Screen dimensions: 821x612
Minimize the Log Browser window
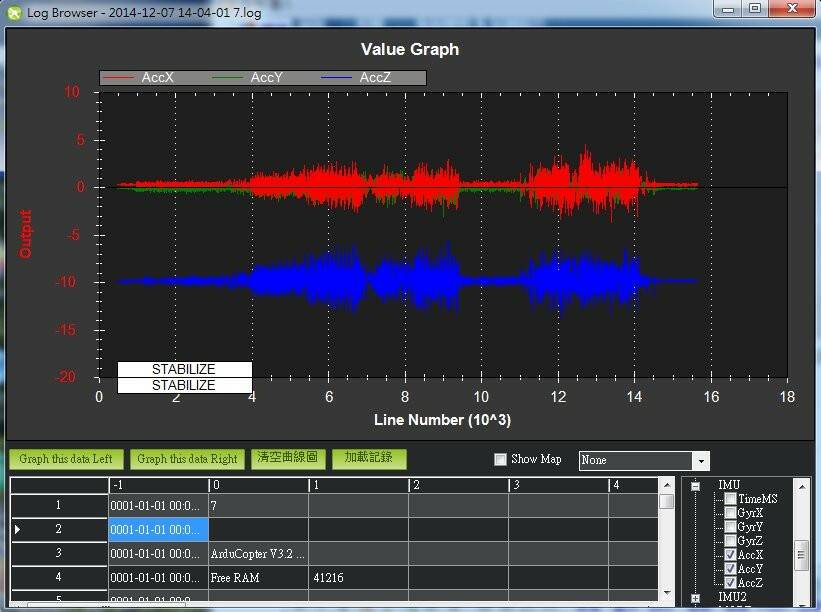coord(728,9)
